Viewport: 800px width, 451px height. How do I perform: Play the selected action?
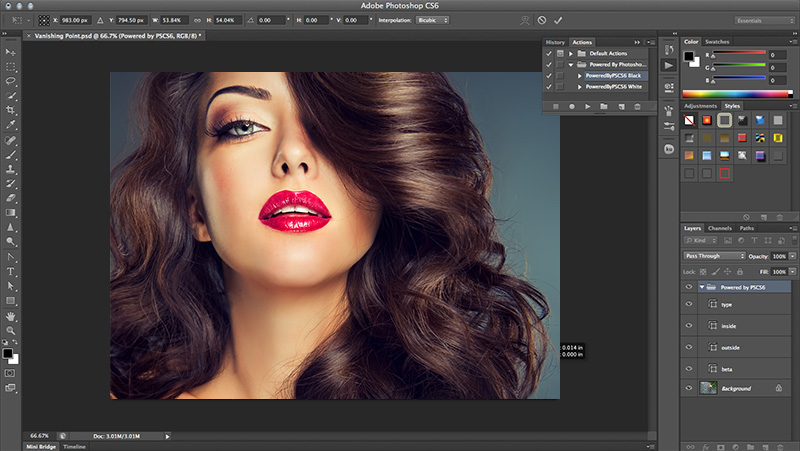(x=588, y=106)
